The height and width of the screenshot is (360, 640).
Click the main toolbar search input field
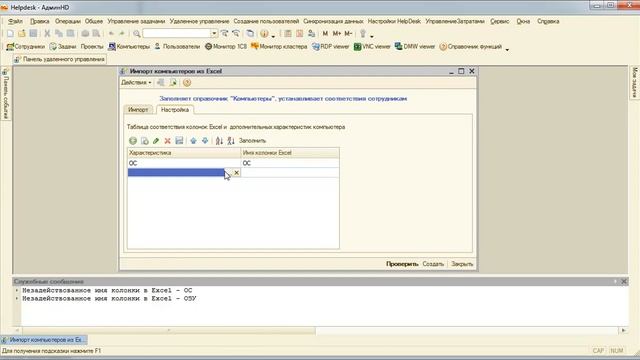point(177,33)
